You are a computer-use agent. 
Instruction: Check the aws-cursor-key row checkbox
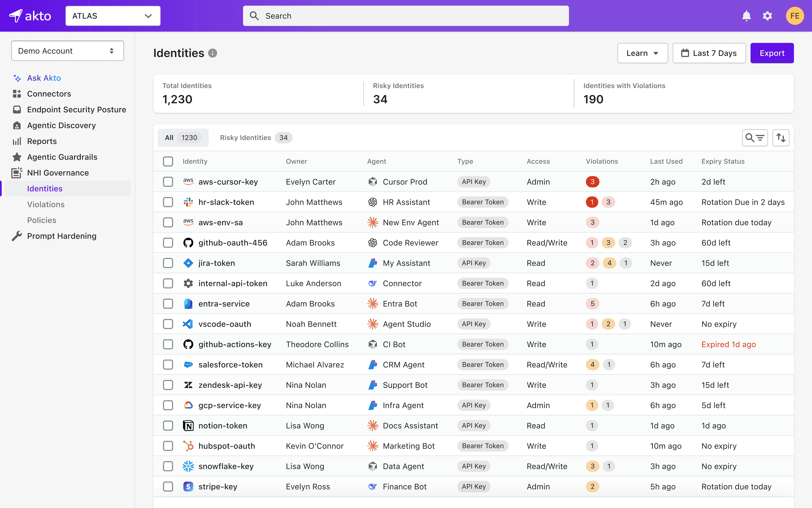pos(168,182)
